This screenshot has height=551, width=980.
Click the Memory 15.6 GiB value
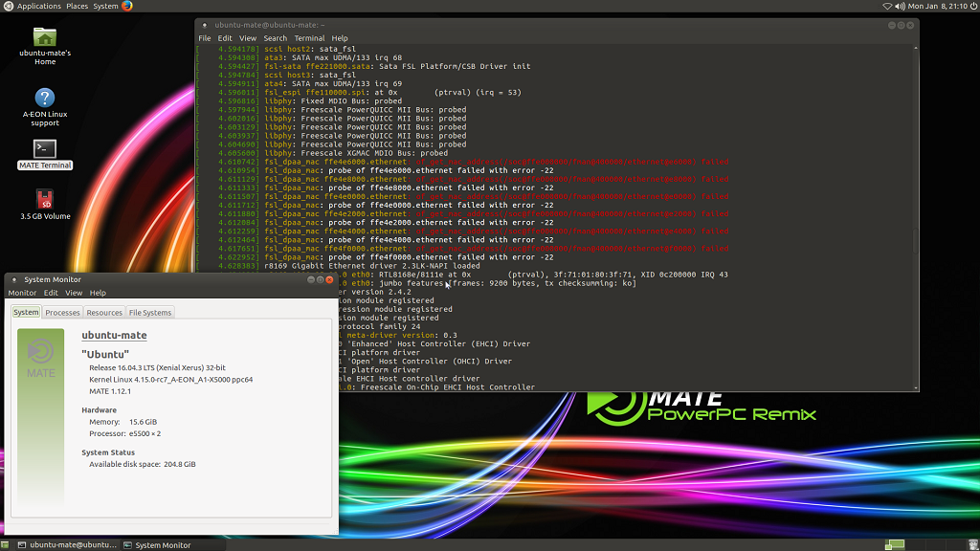coord(144,422)
